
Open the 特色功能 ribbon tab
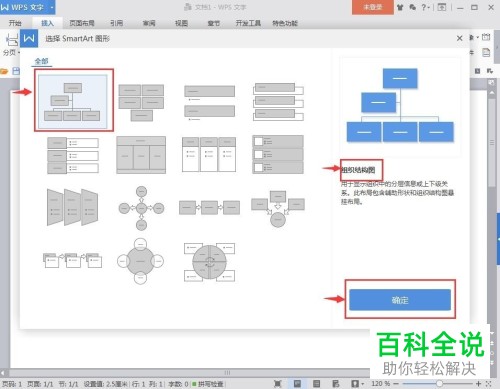click(x=285, y=23)
